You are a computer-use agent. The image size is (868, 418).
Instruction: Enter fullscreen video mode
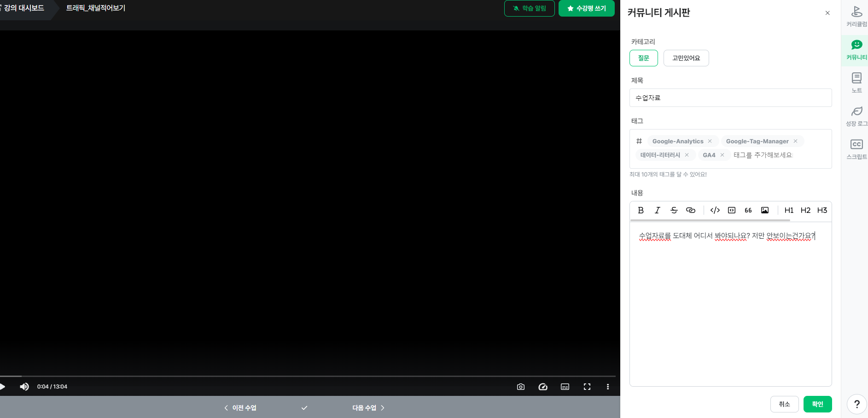[x=587, y=387]
